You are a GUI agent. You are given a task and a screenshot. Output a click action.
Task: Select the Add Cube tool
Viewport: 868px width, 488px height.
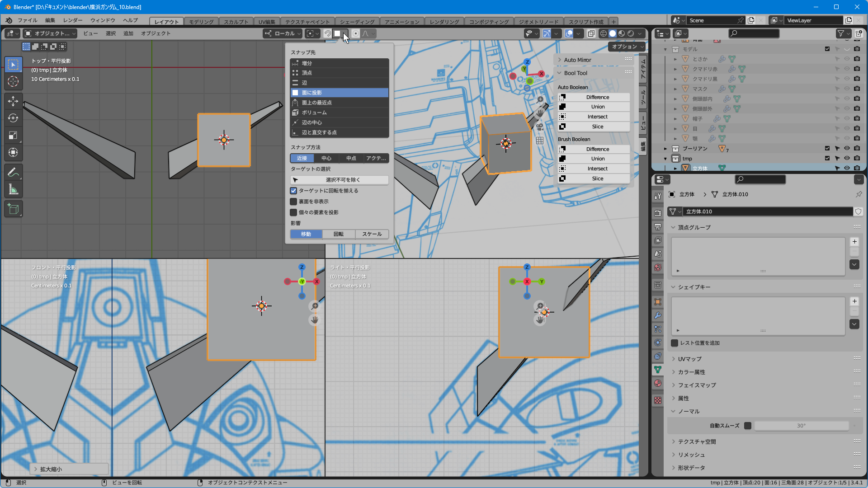13,209
